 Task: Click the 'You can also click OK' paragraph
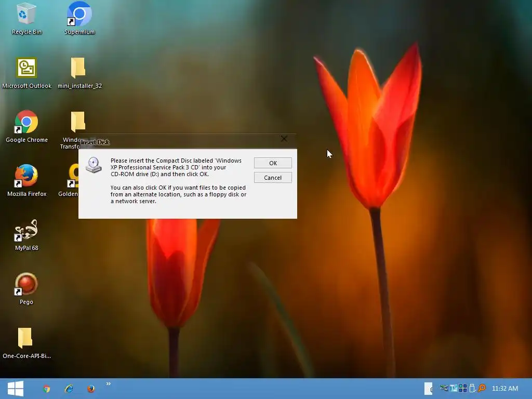[x=179, y=194]
